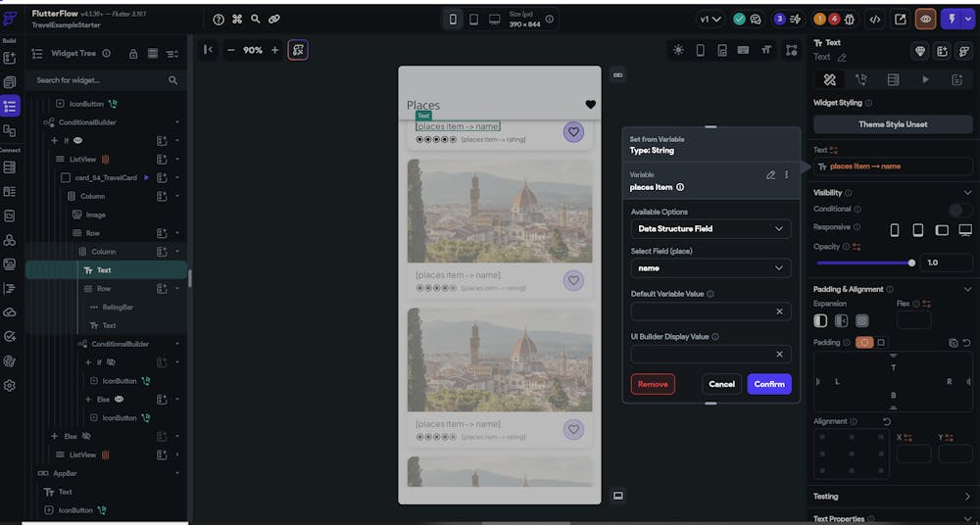Click Default Variable Value input field
Screen dimensions: 980x525
(710, 311)
